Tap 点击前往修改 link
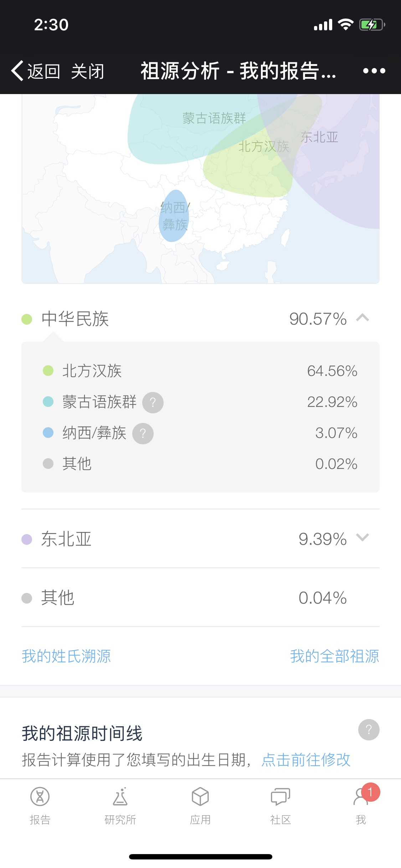Image resolution: width=401 pixels, height=868 pixels. (306, 760)
